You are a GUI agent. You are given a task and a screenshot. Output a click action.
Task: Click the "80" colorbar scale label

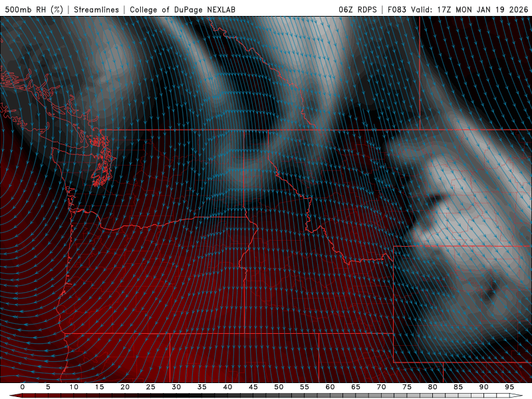(433, 387)
